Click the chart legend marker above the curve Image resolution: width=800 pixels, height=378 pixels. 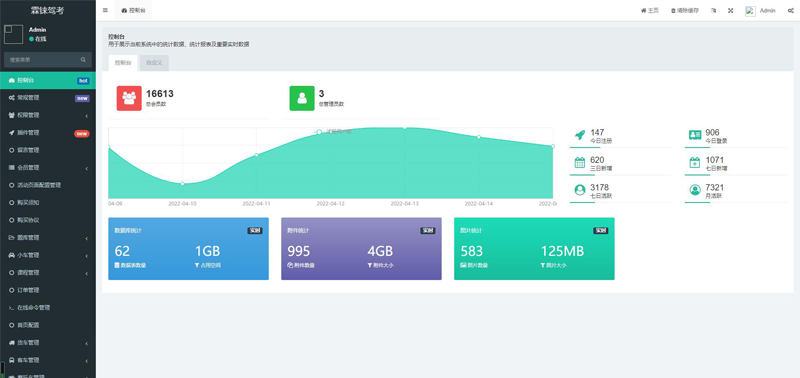[x=319, y=132]
